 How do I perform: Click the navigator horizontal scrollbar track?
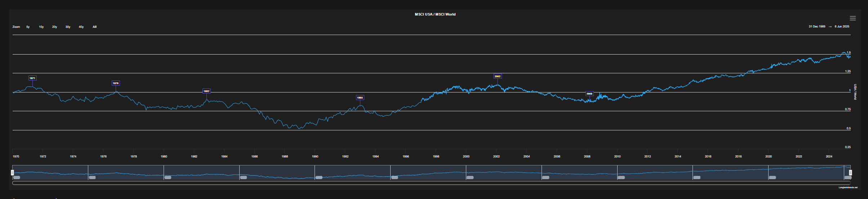431,183
